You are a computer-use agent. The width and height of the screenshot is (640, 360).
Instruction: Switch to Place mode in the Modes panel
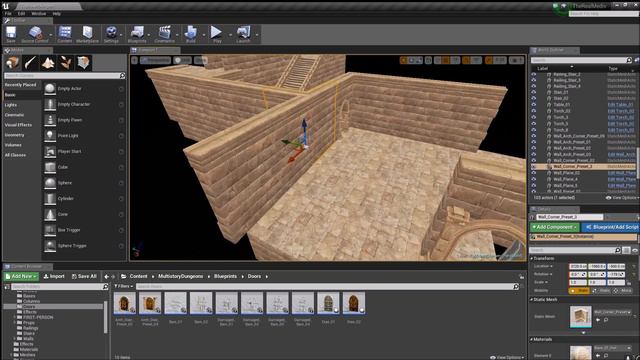click(x=12, y=63)
